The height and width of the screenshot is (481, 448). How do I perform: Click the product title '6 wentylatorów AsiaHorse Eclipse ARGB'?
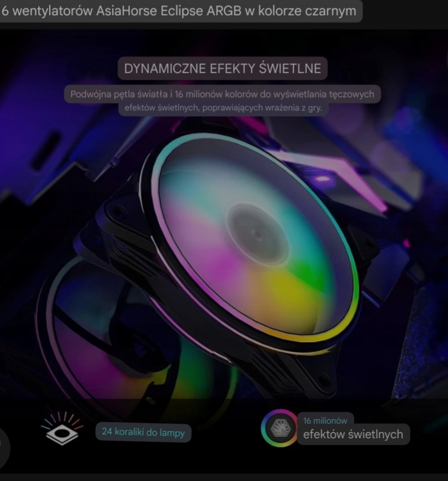(121, 11)
